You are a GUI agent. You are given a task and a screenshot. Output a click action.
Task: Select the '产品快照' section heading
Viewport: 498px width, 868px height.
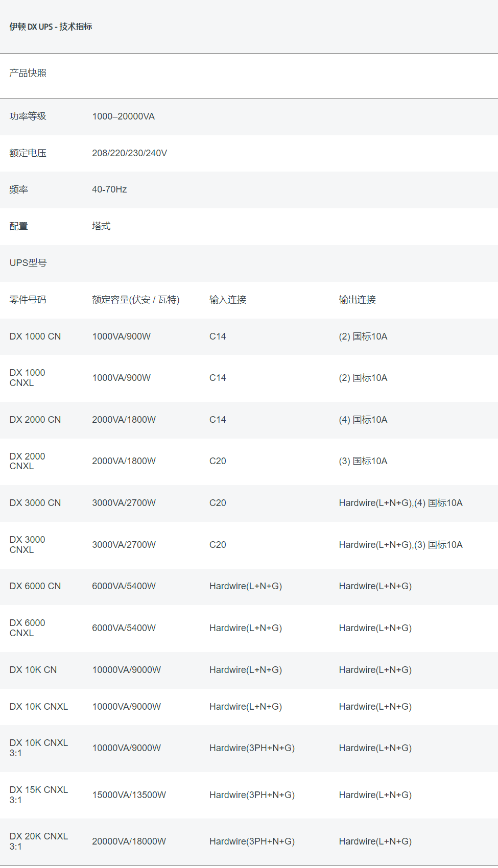tap(28, 73)
